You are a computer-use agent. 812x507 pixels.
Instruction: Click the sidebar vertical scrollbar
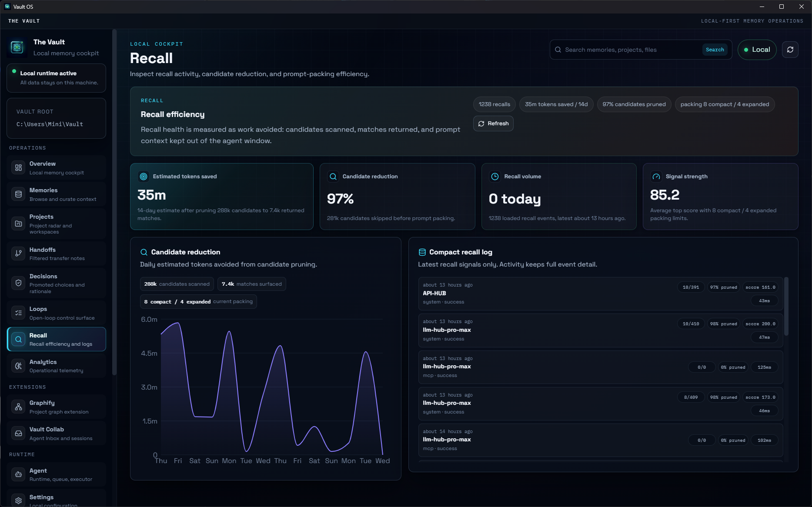pos(114,202)
